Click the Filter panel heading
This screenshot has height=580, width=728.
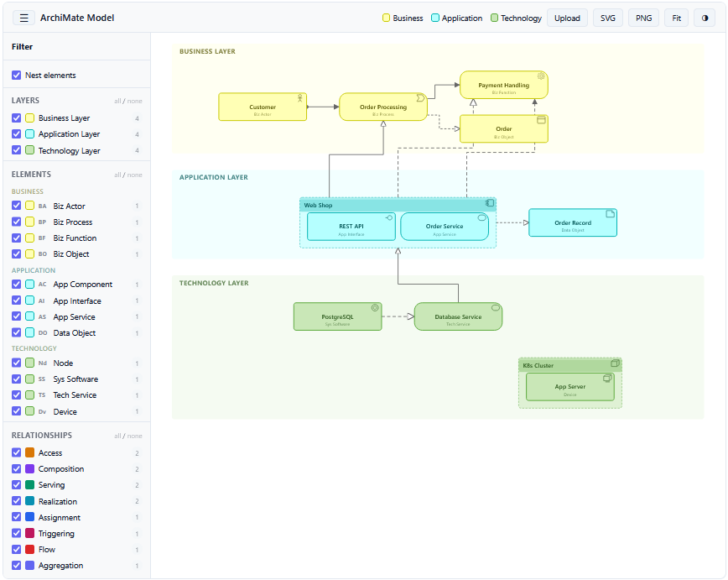pyautogui.click(x=23, y=46)
